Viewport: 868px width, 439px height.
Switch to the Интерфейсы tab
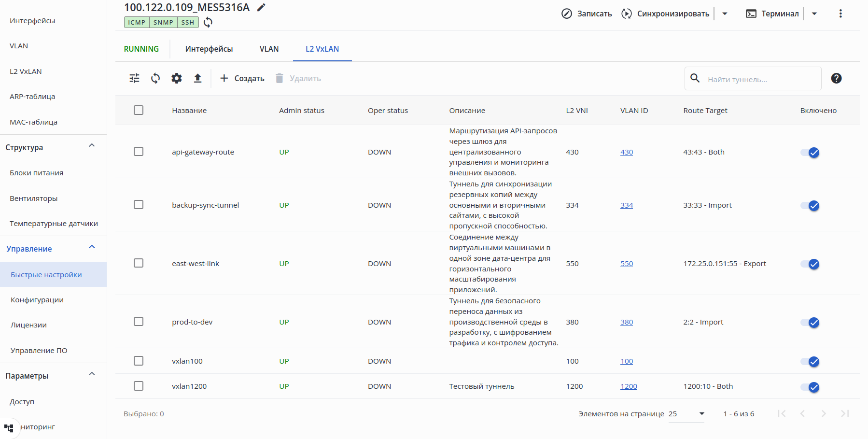[209, 49]
